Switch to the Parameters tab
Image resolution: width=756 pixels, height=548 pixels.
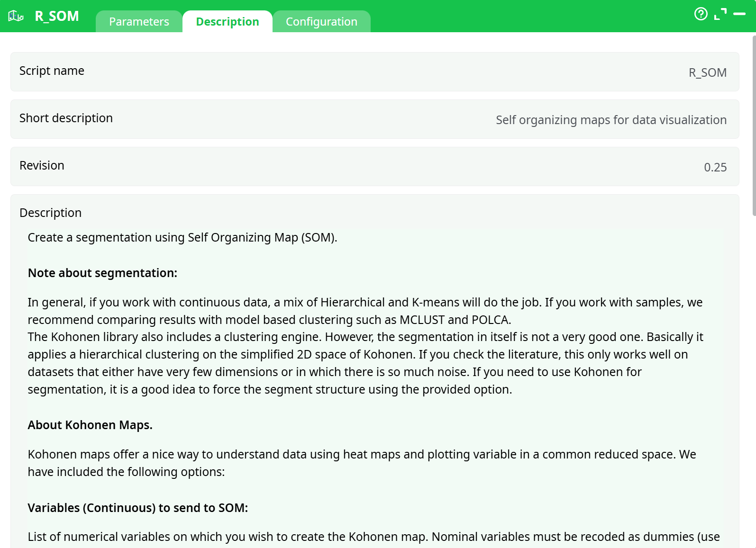coord(139,22)
